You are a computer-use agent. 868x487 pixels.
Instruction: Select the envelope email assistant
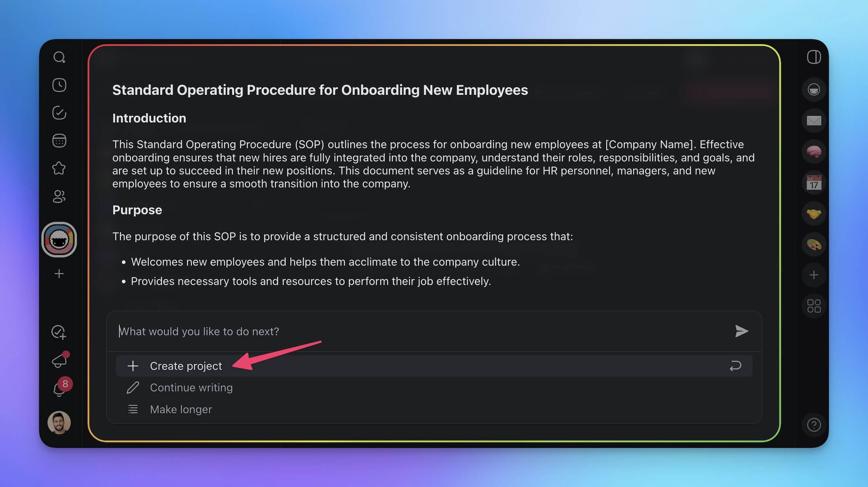814,120
